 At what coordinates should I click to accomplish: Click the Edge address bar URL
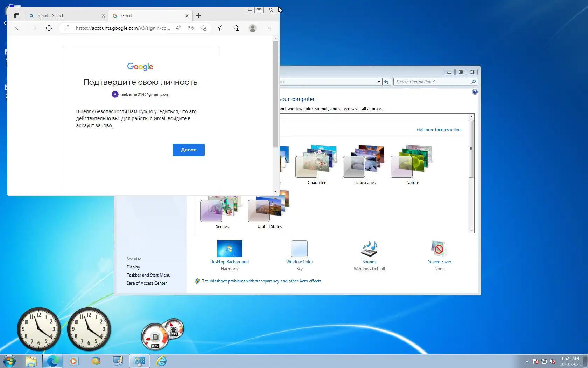(123, 28)
